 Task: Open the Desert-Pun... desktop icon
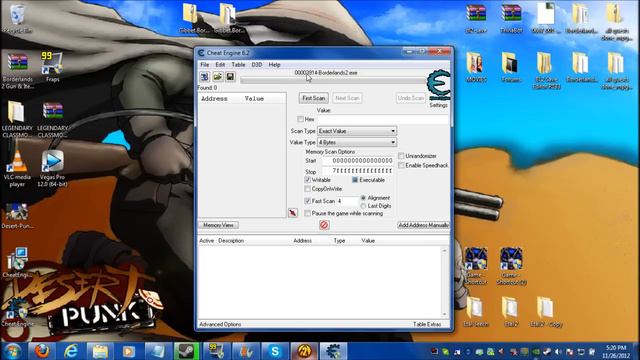tap(17, 216)
